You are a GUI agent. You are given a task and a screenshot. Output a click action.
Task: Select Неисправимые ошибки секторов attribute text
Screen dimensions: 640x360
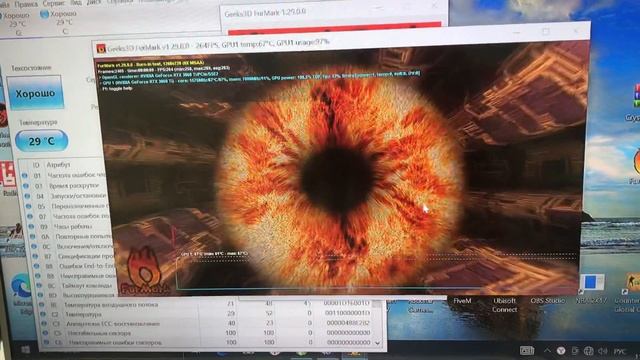[x=115, y=342]
